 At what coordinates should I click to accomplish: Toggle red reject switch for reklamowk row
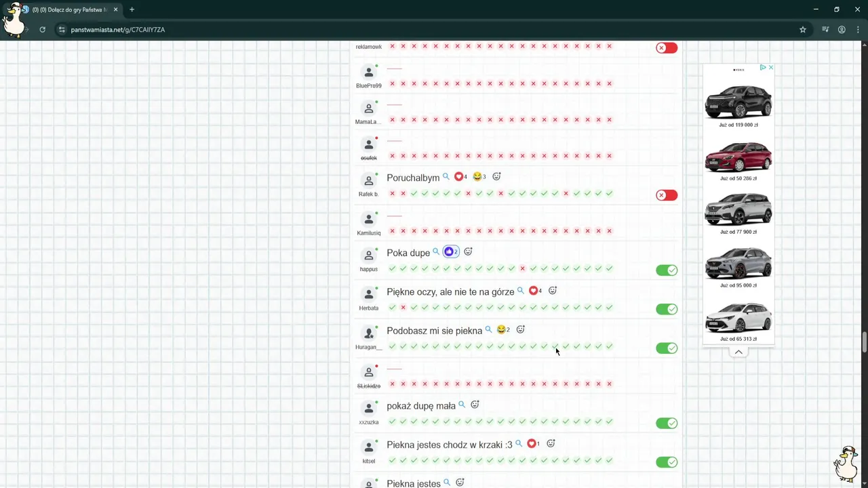tap(667, 48)
